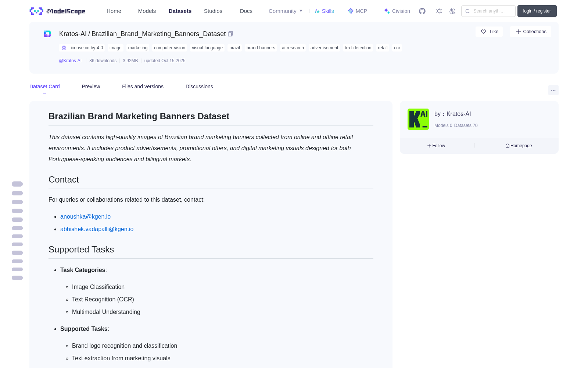The height and width of the screenshot is (368, 588).
Task: Open the @Kratos-AI author link
Action: tap(70, 61)
